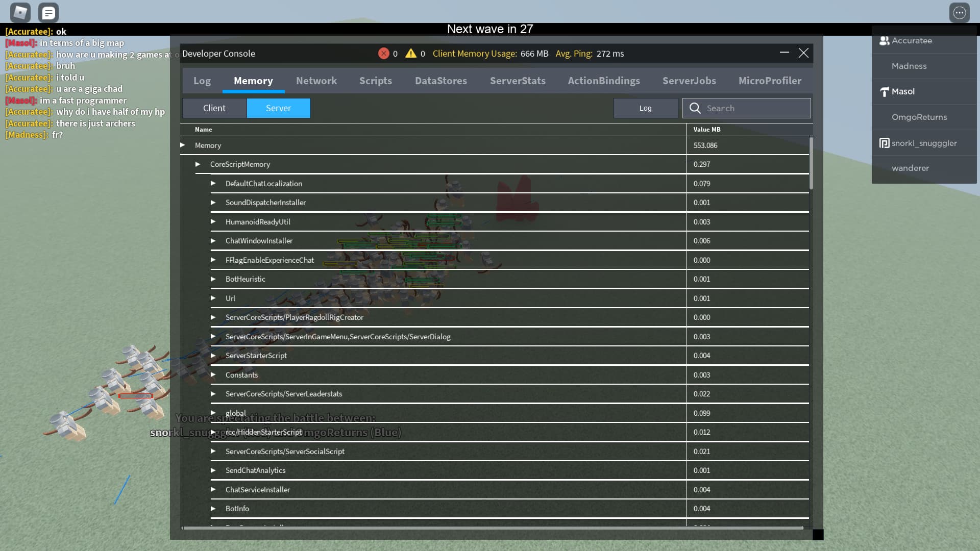
Task: Click the Client Memory Usage readout
Action: [x=491, y=54]
